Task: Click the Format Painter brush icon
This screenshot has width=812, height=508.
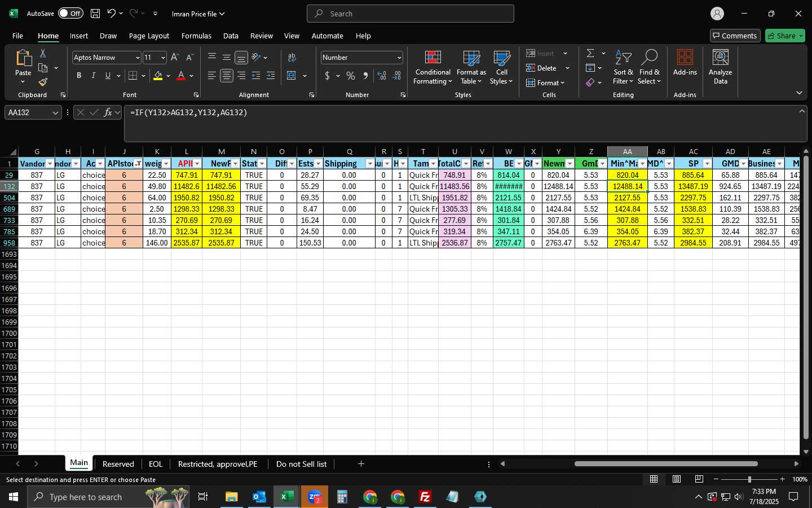Action: 43,82
